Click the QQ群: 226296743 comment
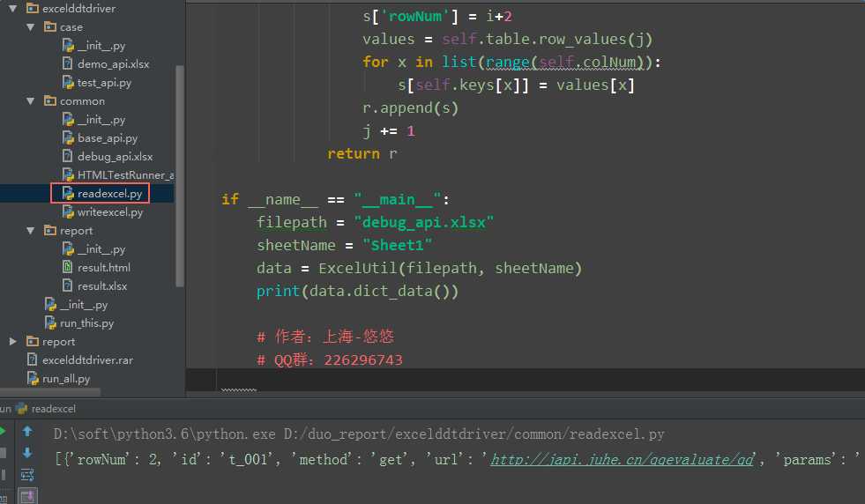This screenshot has height=504, width=865. tap(330, 359)
